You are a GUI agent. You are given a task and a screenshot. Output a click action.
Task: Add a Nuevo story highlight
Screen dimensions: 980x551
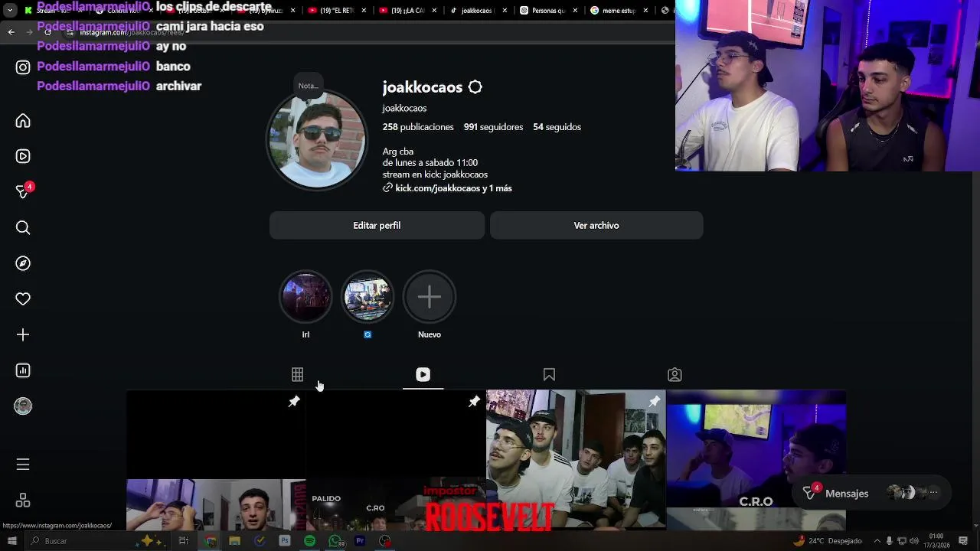pos(430,297)
